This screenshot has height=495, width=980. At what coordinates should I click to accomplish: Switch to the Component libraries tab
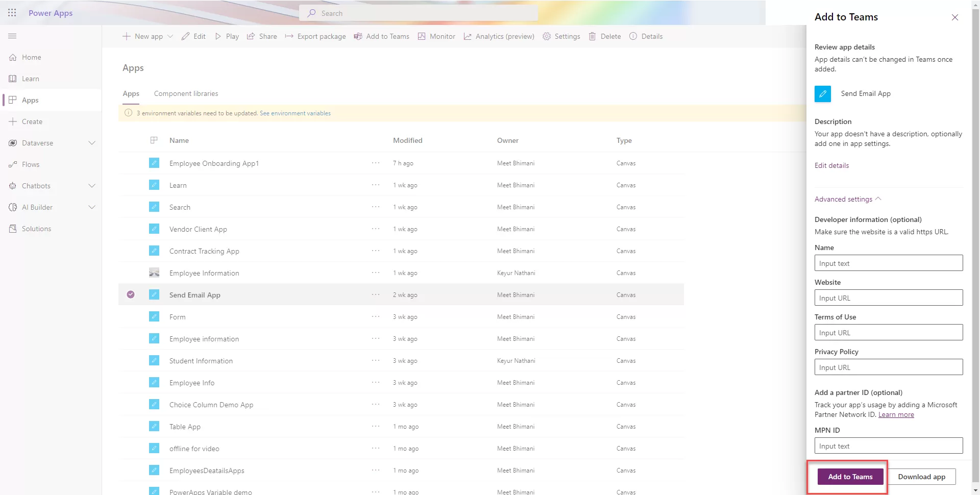(x=186, y=93)
